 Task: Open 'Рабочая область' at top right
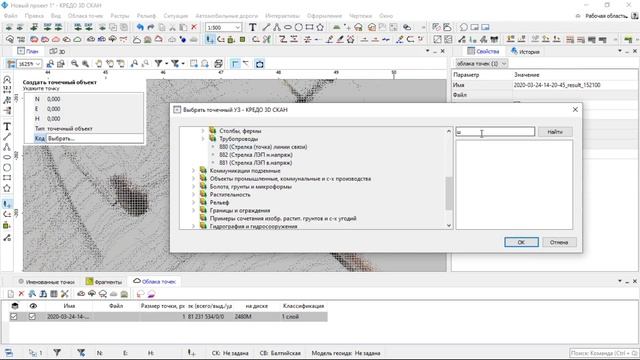click(x=606, y=16)
